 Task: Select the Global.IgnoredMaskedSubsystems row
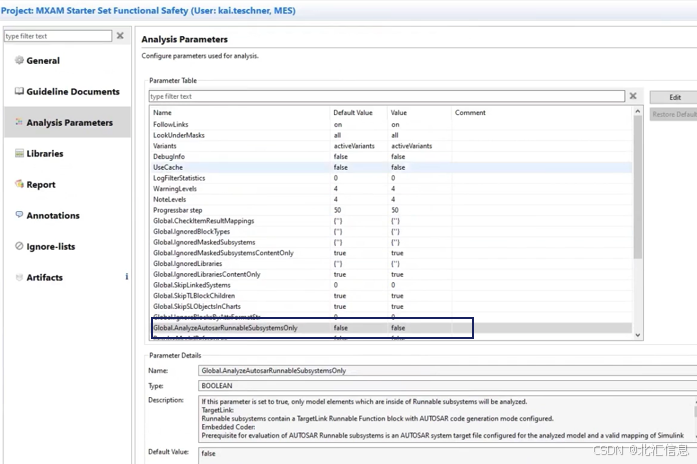391,242
